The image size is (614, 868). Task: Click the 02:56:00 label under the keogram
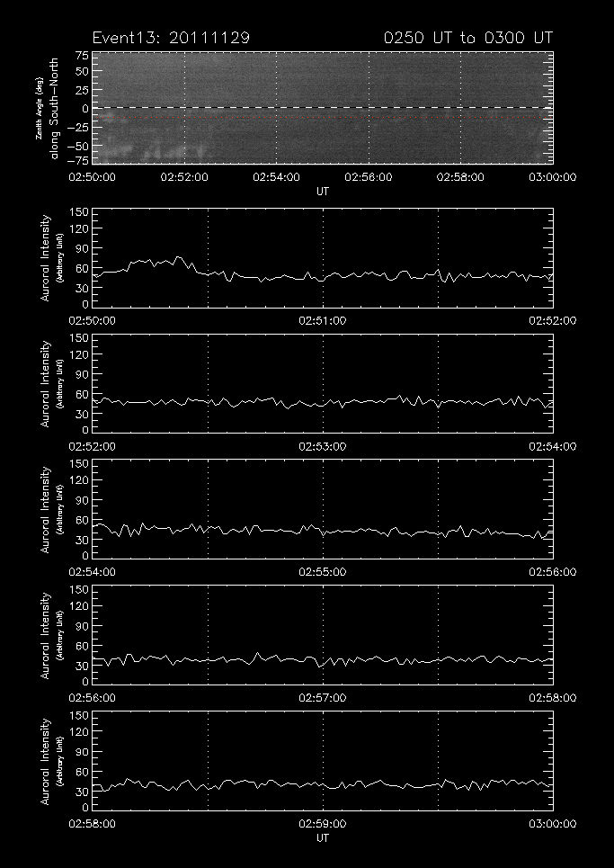pos(369,177)
